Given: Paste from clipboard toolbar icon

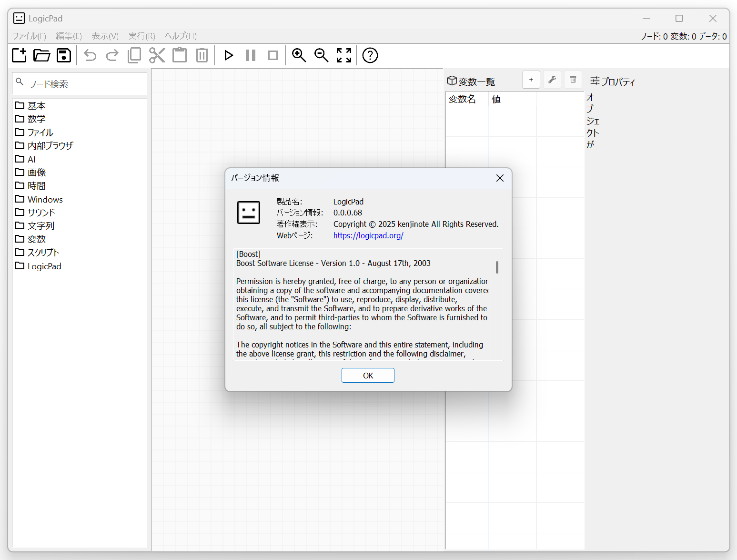Looking at the screenshot, I should (x=180, y=55).
